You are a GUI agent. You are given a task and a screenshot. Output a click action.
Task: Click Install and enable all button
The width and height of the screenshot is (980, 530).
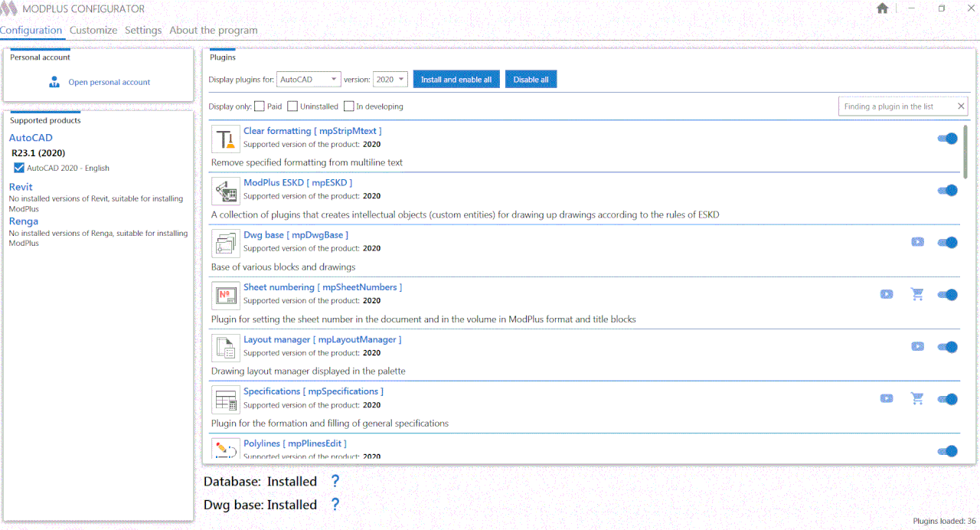coord(456,79)
